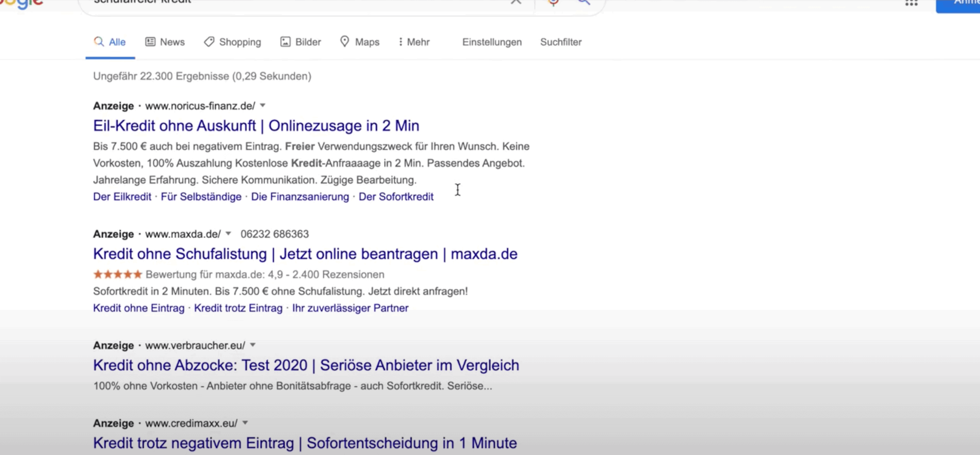Image resolution: width=980 pixels, height=455 pixels.
Task: Select the Alle search tab
Action: [110, 42]
